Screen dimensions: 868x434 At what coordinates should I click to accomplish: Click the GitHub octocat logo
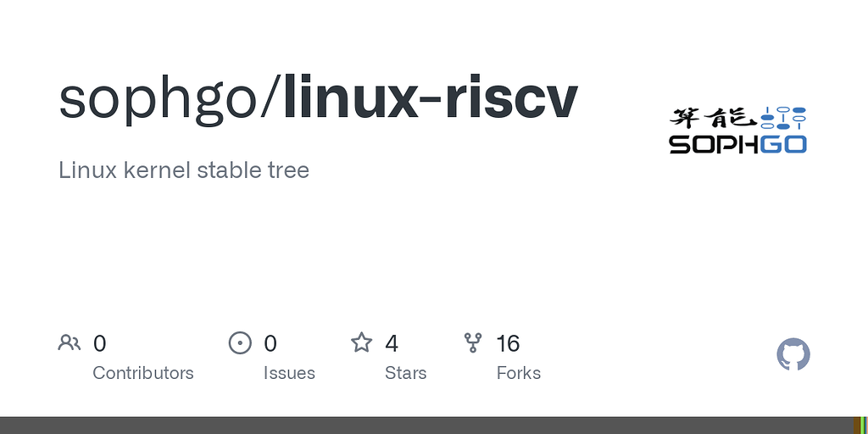[x=793, y=354]
